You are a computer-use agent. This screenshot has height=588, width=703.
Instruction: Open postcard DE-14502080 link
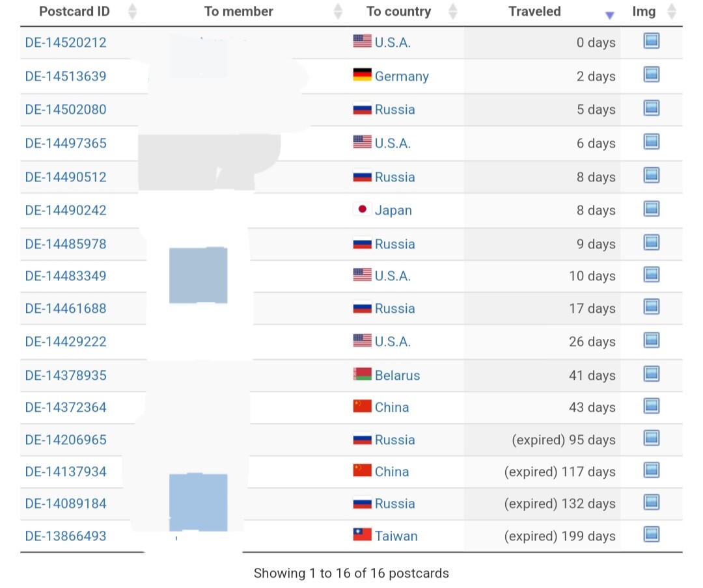66,109
